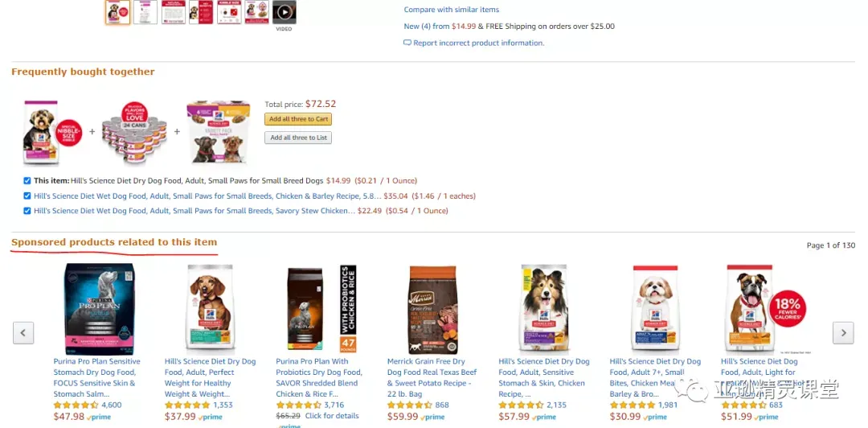Open Merrick Grain Free dog food image

pyautogui.click(x=433, y=310)
